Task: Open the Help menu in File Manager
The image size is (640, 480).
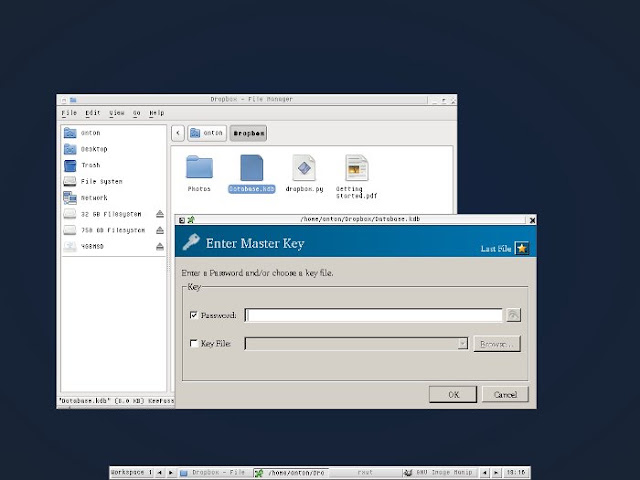Action: pos(157,113)
